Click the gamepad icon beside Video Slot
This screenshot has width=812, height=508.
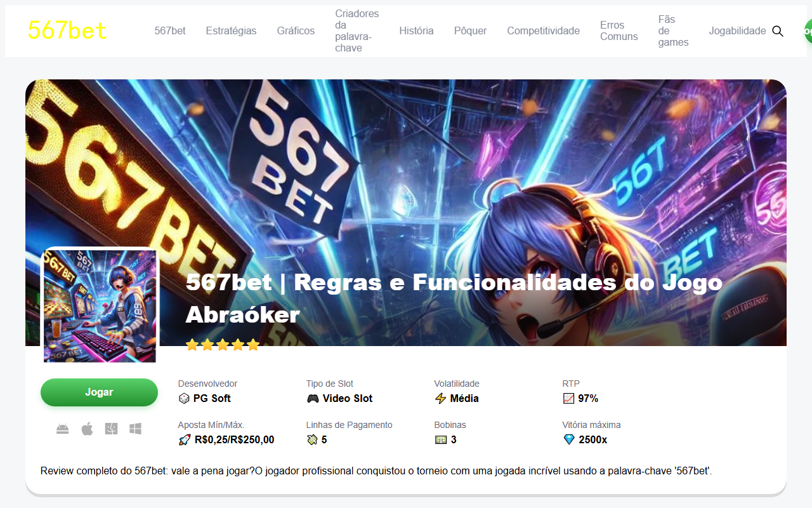313,399
